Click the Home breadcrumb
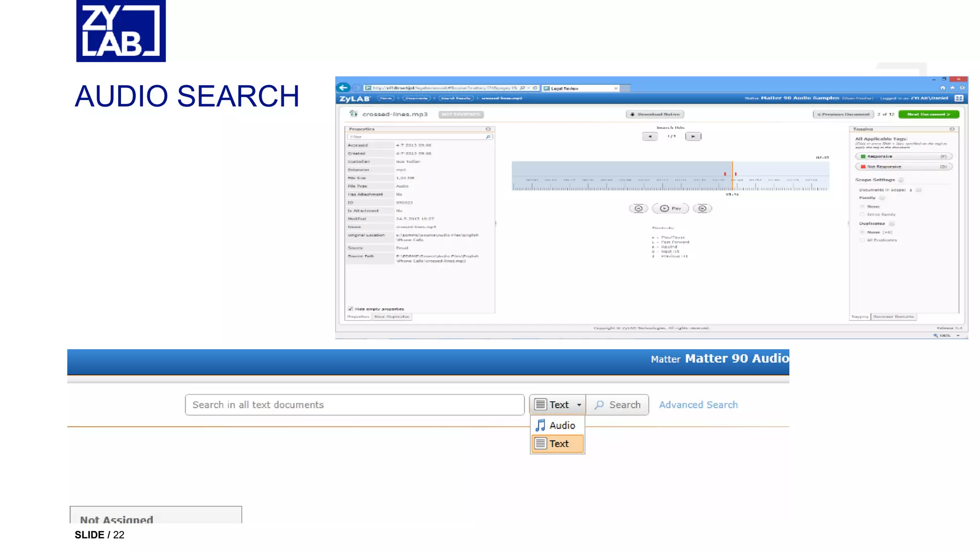The width and height of the screenshot is (980, 551). click(386, 98)
